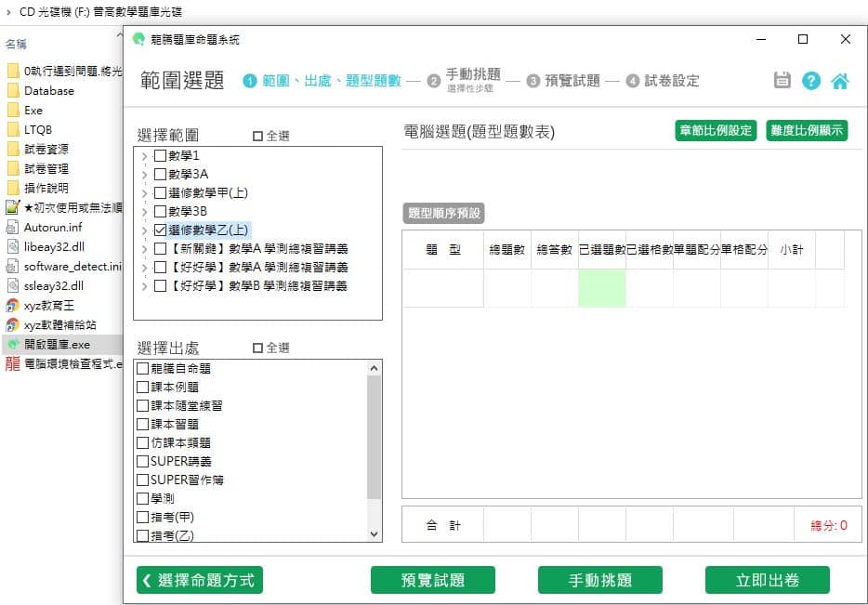Click the xyz軟體補給站 shortcut icon in Explorer

13,325
